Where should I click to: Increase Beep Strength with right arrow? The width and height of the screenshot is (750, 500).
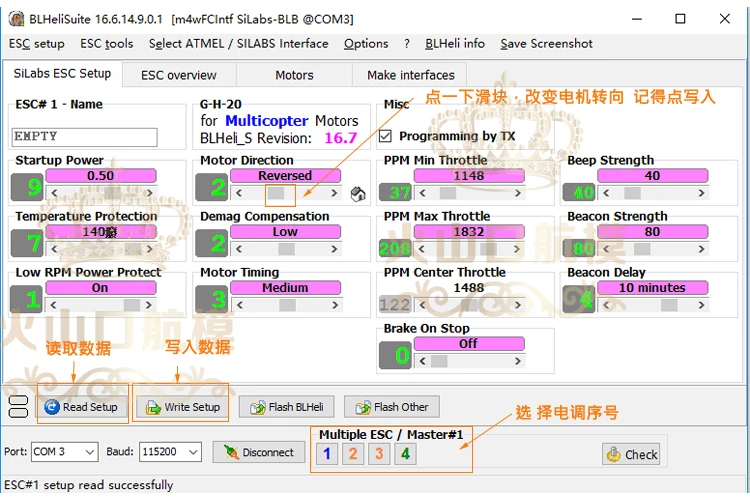click(x=701, y=193)
